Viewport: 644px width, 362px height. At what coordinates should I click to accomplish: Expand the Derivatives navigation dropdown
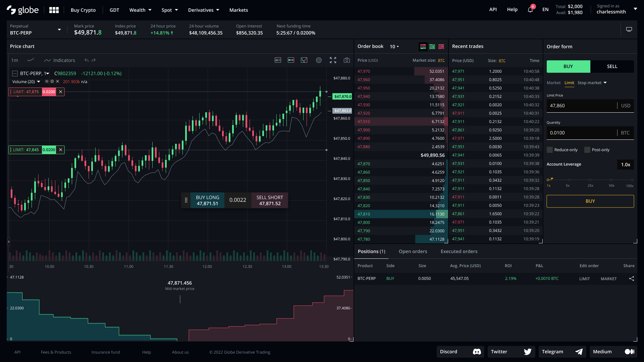203,10
